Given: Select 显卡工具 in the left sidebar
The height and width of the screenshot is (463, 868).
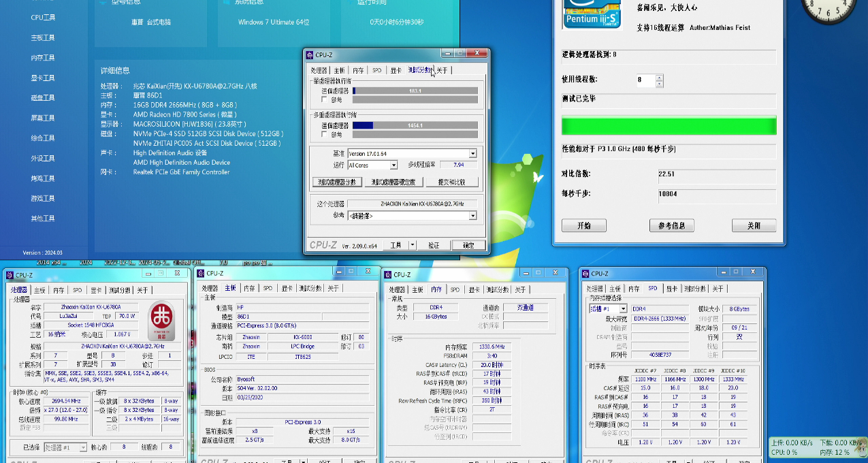Looking at the screenshot, I should pyautogui.click(x=43, y=78).
